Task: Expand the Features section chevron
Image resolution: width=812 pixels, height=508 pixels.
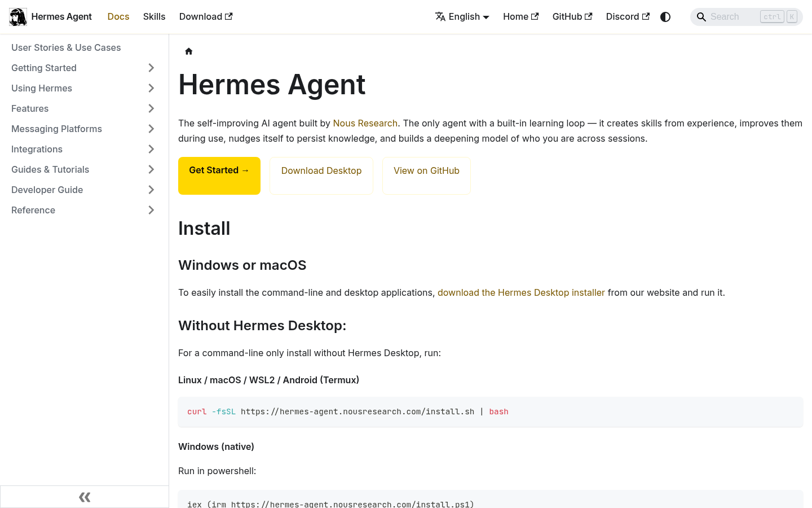Action: point(151,108)
